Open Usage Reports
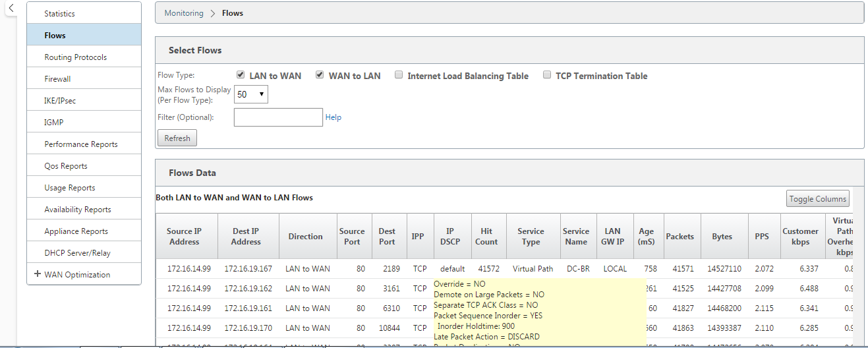Viewport: 868px width, 348px height. [84, 187]
